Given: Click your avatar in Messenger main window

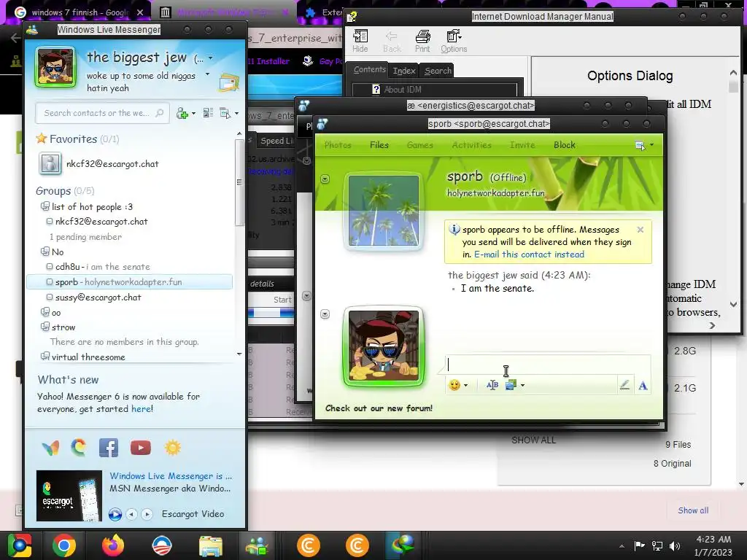Looking at the screenshot, I should (55, 66).
